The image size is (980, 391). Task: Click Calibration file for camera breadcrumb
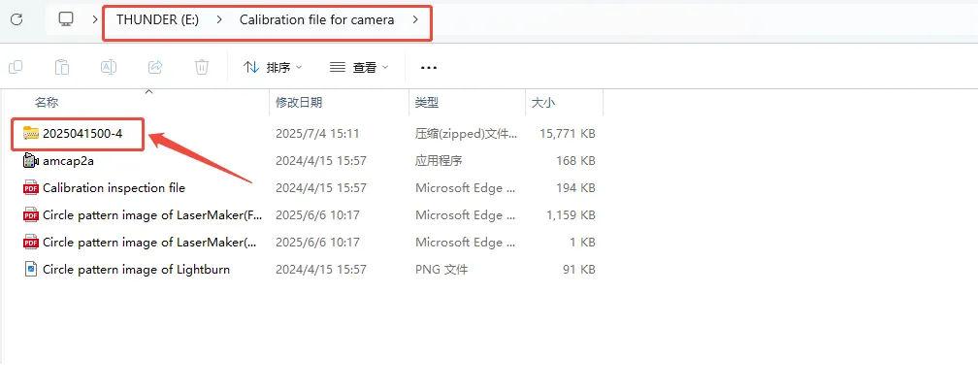(316, 19)
